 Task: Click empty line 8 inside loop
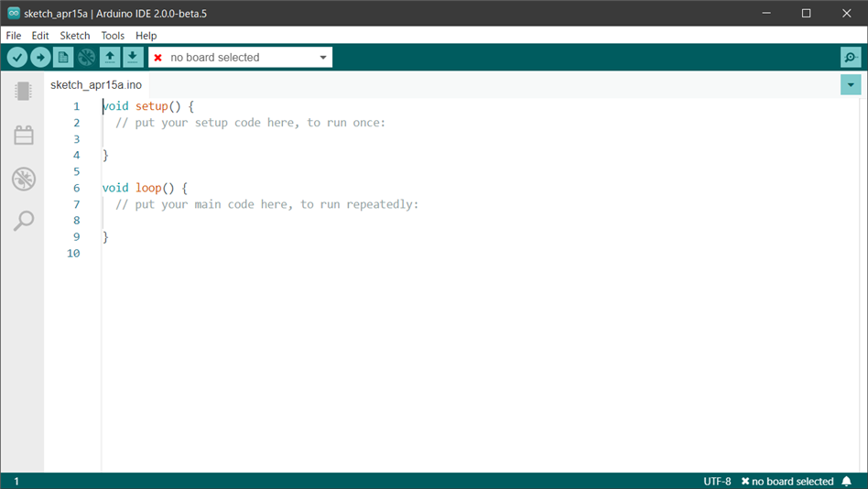tap(481, 221)
